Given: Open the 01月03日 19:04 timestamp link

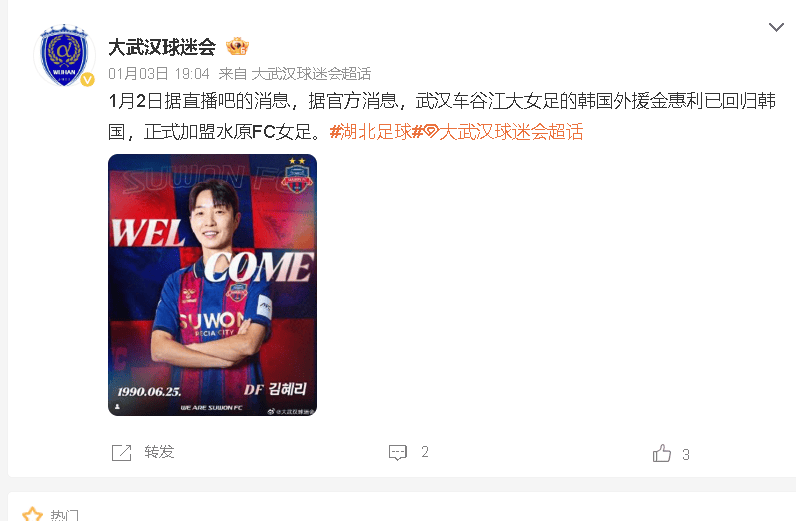Looking at the screenshot, I should (159, 74).
